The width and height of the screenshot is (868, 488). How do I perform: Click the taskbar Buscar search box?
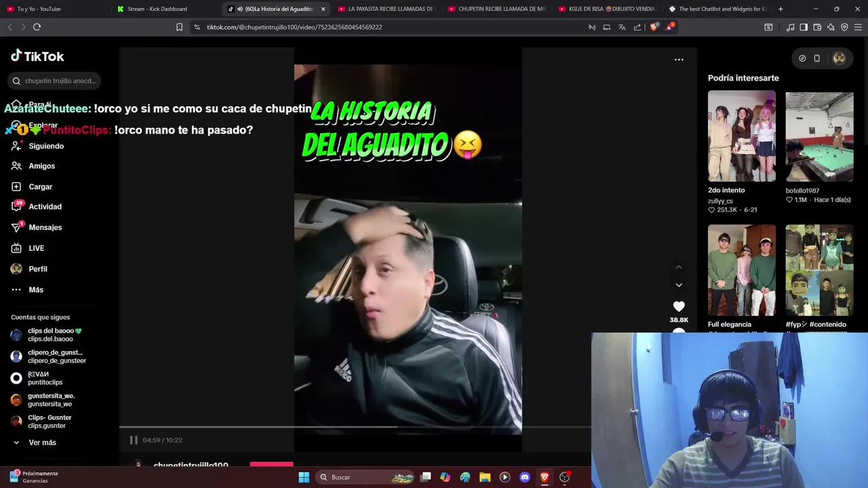[x=366, y=477]
